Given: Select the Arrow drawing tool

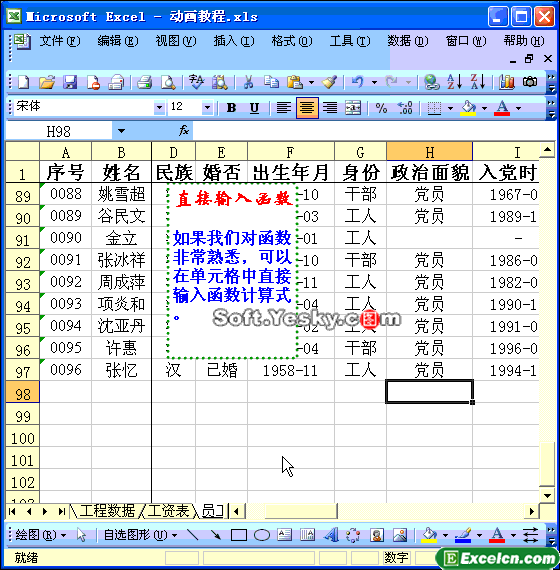Looking at the screenshot, I should [x=216, y=535].
